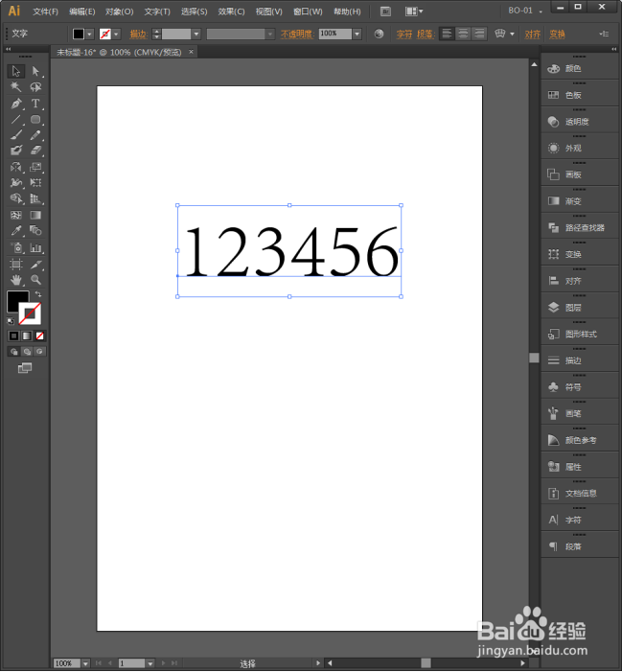Open the BO-01 workspace switcher

click(525, 11)
